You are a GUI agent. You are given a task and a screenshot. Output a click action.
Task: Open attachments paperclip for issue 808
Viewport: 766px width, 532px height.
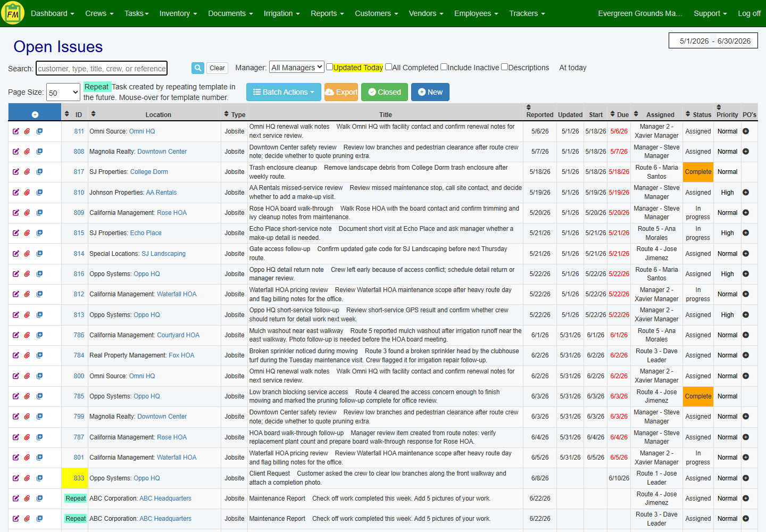[x=27, y=152]
